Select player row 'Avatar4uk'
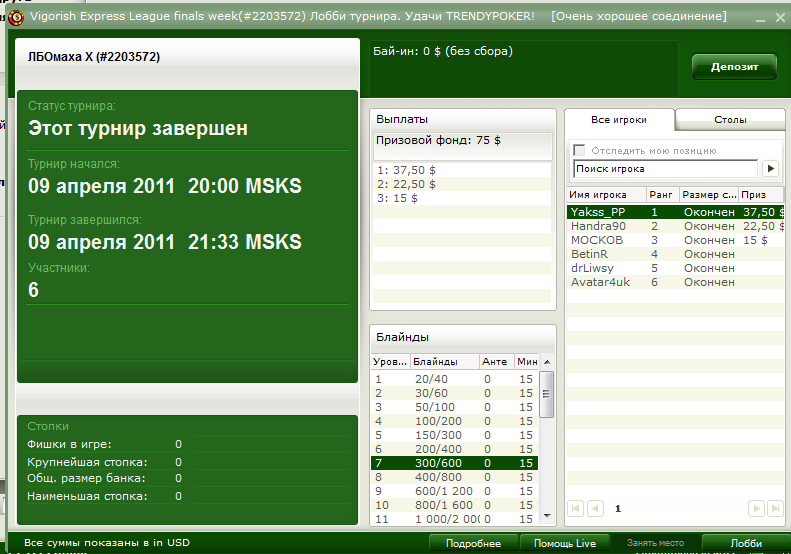 click(675, 282)
